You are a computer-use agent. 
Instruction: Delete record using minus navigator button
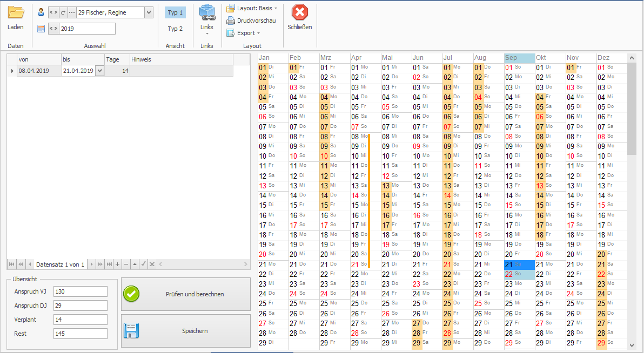click(x=126, y=264)
